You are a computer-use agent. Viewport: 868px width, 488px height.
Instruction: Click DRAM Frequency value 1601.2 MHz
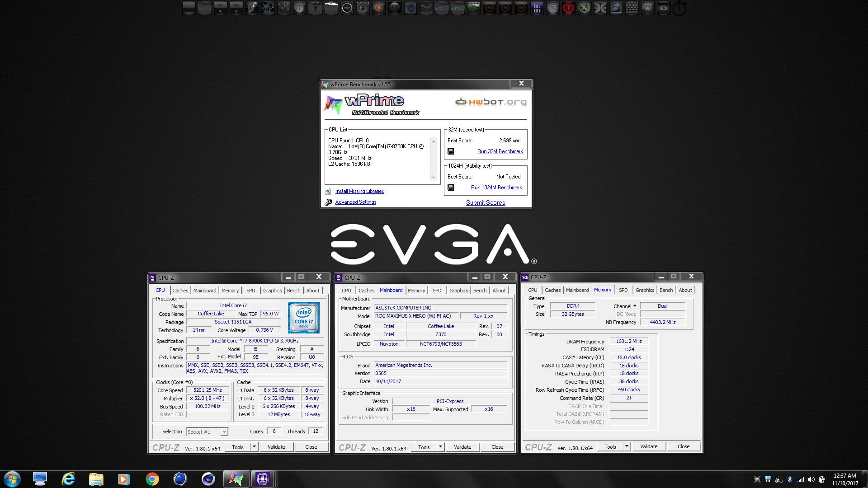tap(629, 341)
